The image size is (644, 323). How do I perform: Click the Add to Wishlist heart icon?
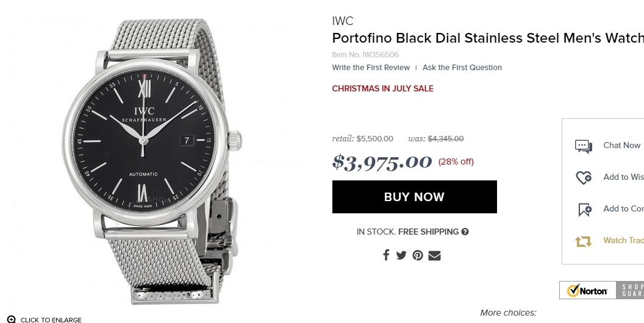584,178
